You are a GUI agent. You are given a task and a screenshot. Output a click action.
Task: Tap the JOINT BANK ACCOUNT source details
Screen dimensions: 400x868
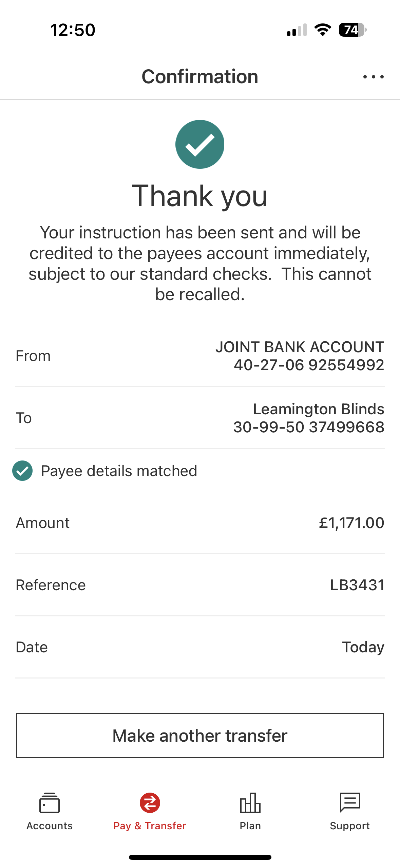(x=300, y=356)
